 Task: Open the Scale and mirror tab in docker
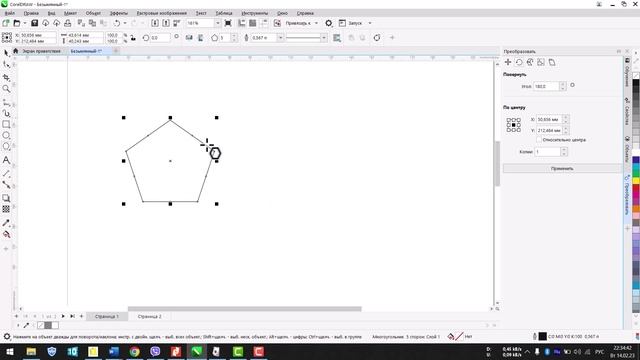pyautogui.click(x=530, y=62)
